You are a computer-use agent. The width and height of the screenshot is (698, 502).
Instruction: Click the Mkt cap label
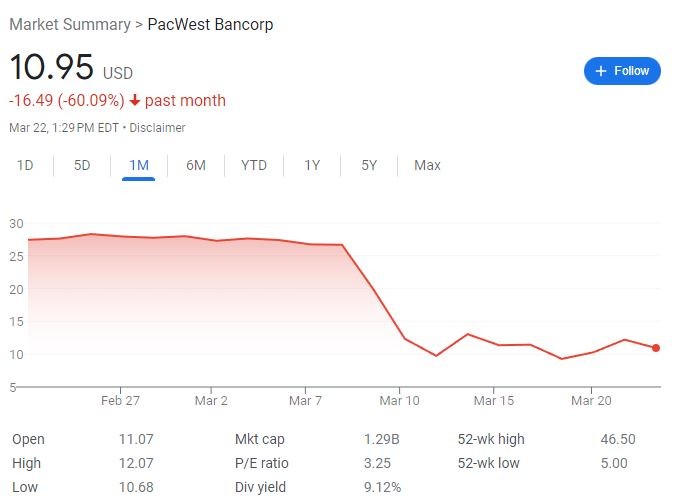pos(260,439)
